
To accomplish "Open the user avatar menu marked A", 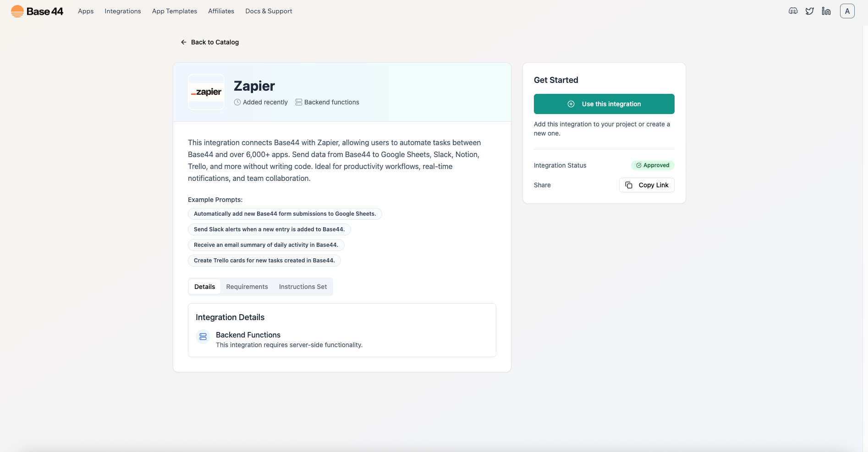I will click(847, 11).
